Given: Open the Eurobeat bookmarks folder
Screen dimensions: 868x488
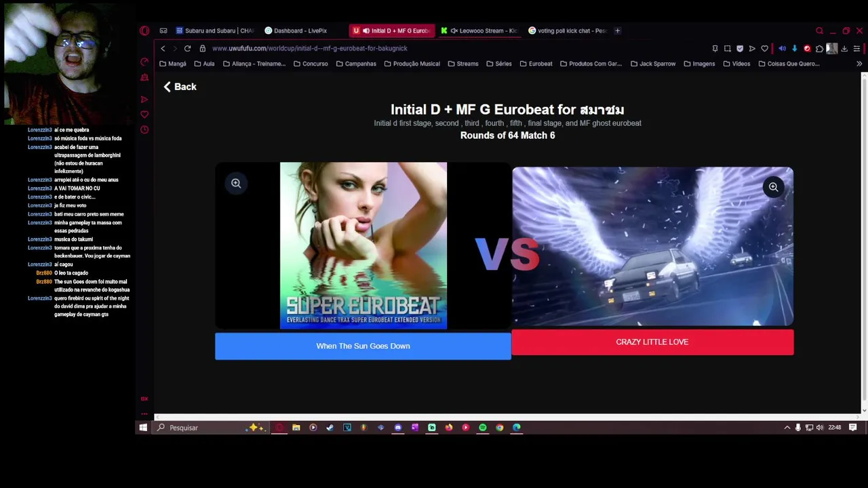Looking at the screenshot, I should [x=536, y=64].
